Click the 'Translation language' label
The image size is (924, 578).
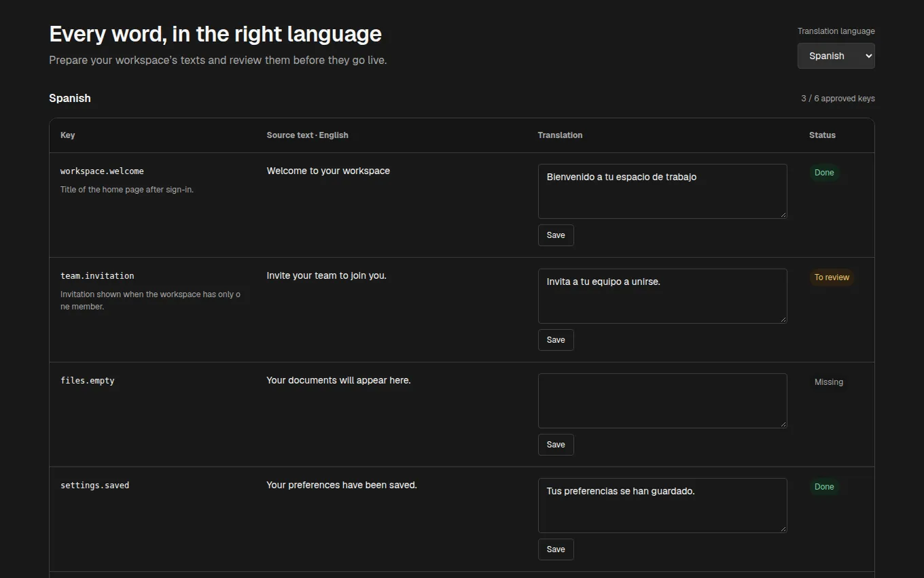[x=836, y=31]
